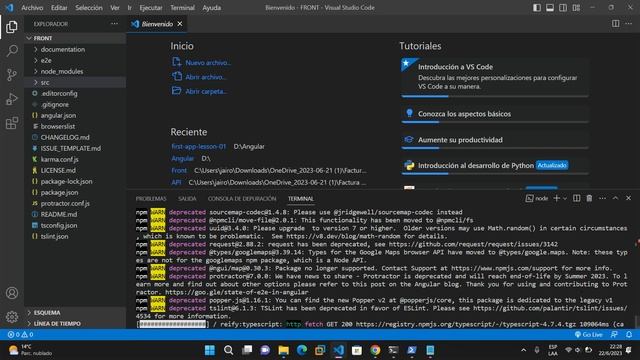Viewport: 640px width, 360px height.
Task: Open Introducción al desarrollo de Python
Action: coord(495,166)
